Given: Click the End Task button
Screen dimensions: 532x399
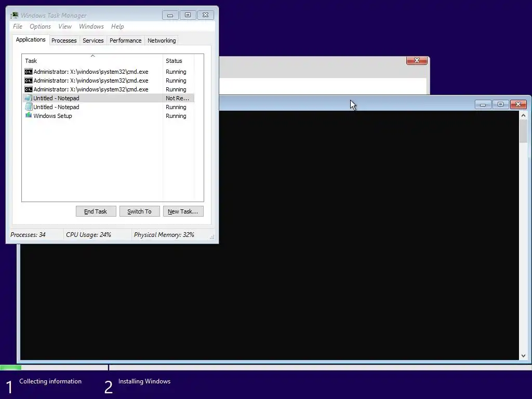Looking at the screenshot, I should pyautogui.click(x=96, y=211).
